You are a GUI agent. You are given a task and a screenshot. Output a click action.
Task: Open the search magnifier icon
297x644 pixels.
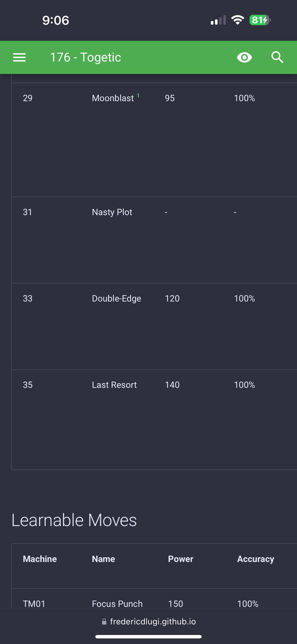pos(277,58)
